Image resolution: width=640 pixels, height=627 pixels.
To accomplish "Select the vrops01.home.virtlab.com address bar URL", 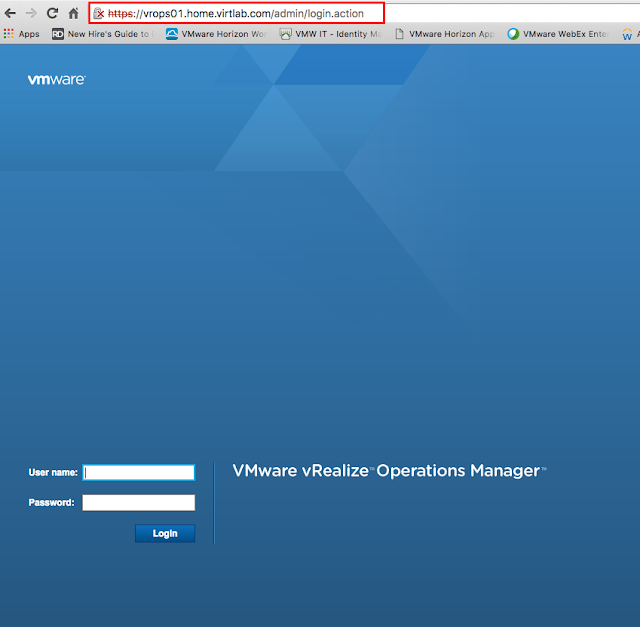I will (x=236, y=13).
